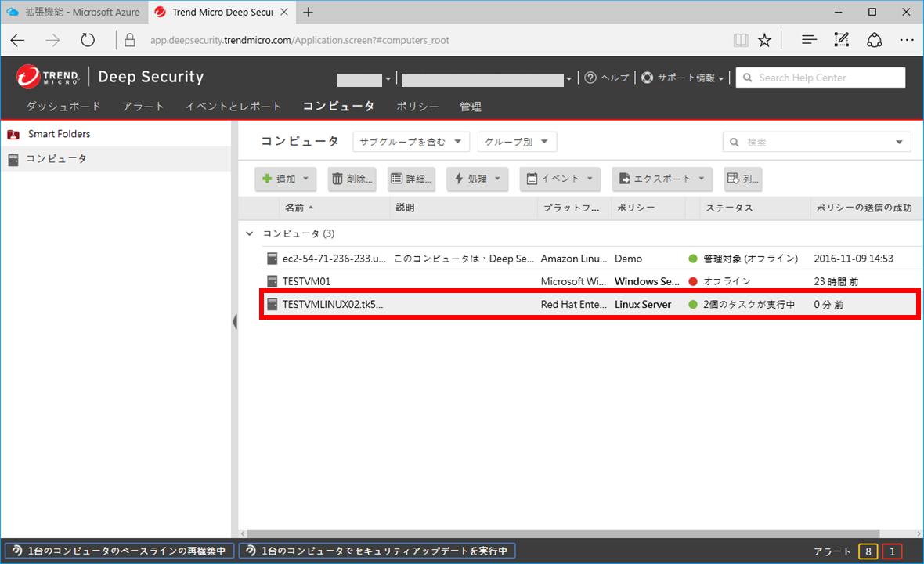Click the browser forward arrow

click(x=52, y=40)
